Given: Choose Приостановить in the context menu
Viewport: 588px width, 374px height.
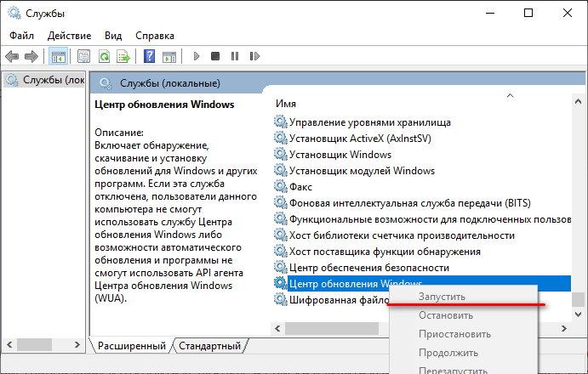Looking at the screenshot, I should (464, 334).
